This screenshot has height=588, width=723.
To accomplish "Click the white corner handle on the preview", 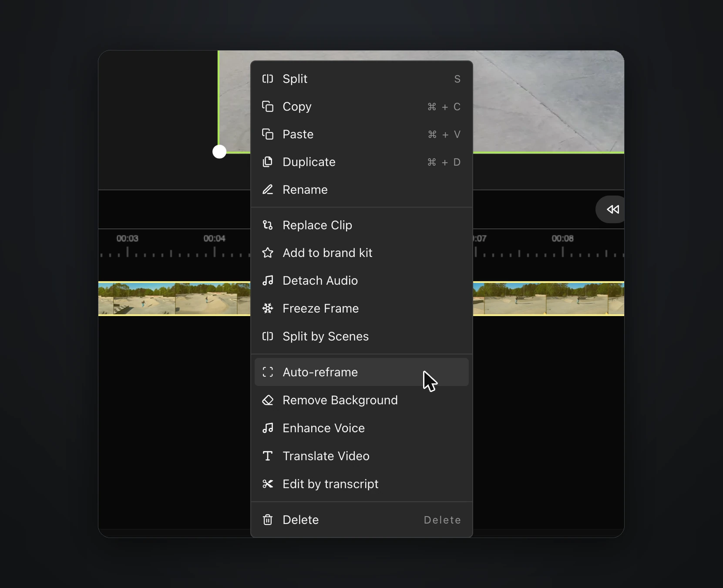I will click(x=219, y=151).
